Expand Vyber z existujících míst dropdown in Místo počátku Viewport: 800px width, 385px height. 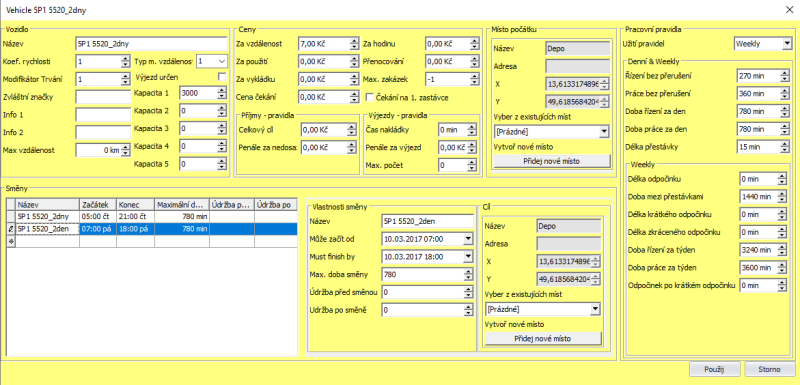605,132
